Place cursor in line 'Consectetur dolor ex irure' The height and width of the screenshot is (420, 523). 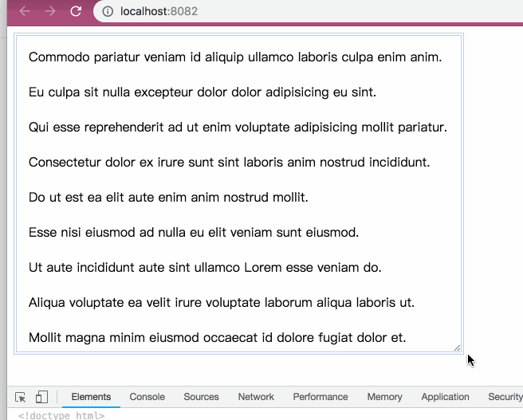point(230,163)
